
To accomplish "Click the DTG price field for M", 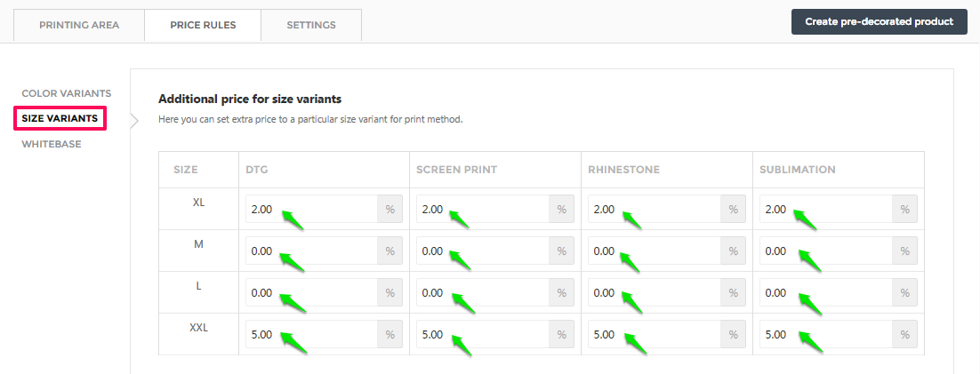I will [x=311, y=251].
